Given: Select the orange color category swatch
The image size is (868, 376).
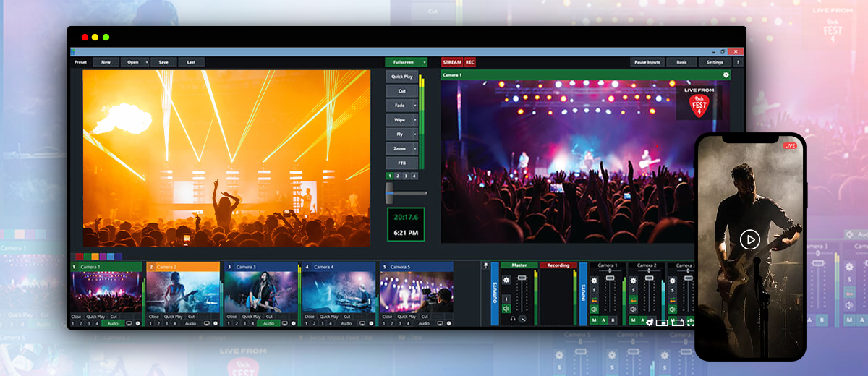Looking at the screenshot, I should tap(95, 257).
